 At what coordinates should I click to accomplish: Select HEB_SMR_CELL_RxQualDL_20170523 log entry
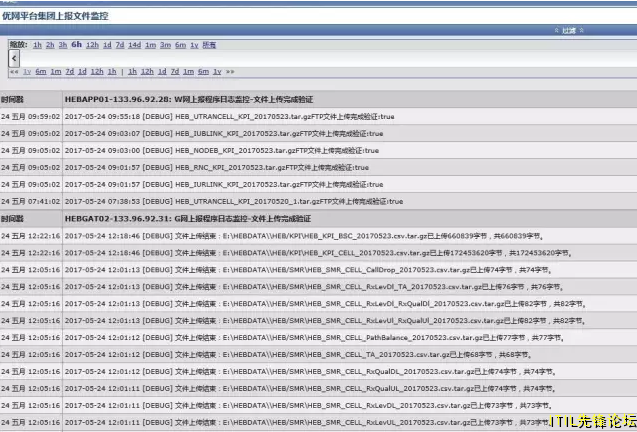(x=311, y=372)
